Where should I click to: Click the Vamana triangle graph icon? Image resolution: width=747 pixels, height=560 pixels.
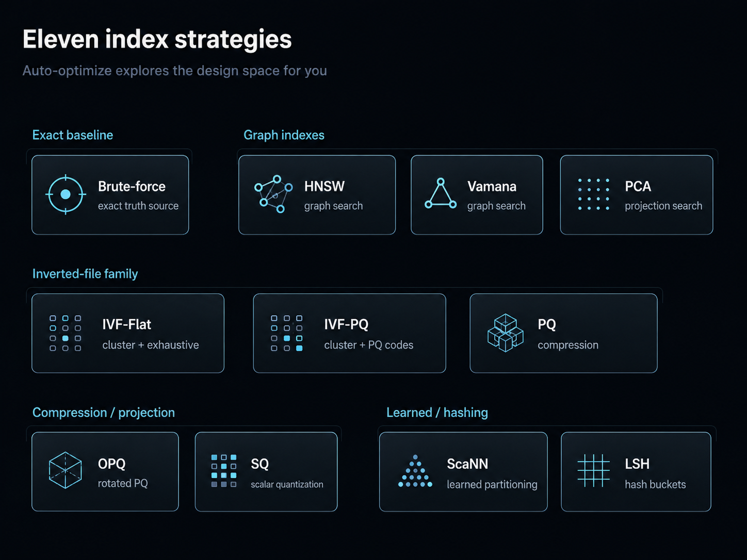[441, 193]
